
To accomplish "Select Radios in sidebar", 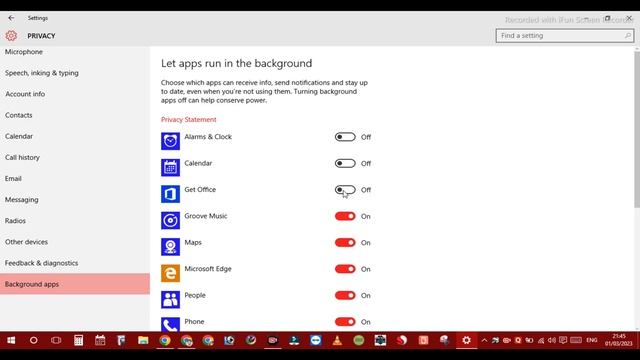I will 75,221.
